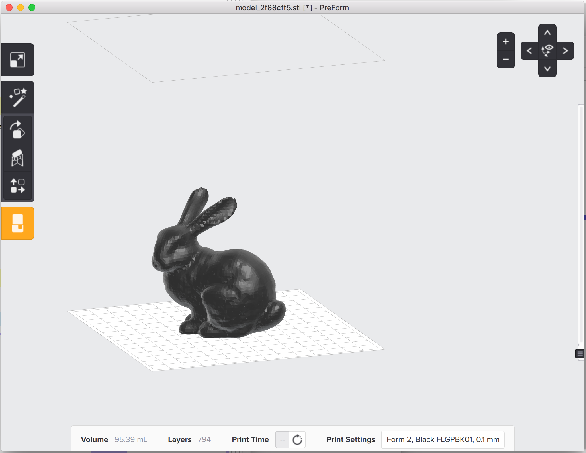
Task: Click the orange Start Print button
Action: [x=18, y=223]
